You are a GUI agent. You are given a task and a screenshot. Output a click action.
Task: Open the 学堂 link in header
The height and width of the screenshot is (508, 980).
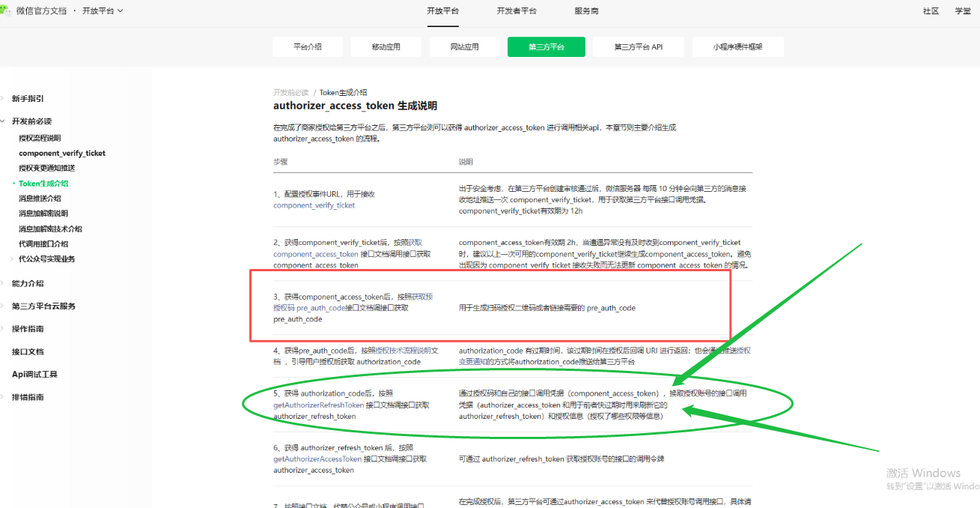click(963, 11)
